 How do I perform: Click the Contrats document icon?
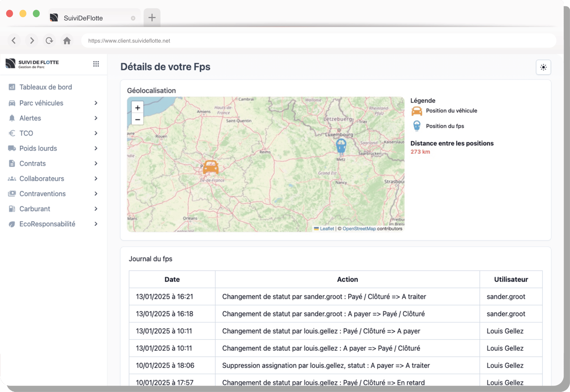pyautogui.click(x=12, y=163)
